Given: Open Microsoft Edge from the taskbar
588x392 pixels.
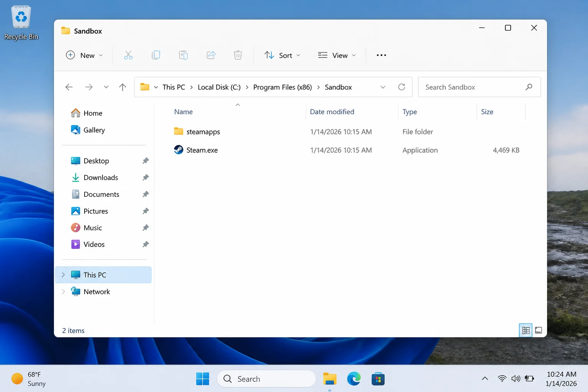Looking at the screenshot, I should (354, 379).
